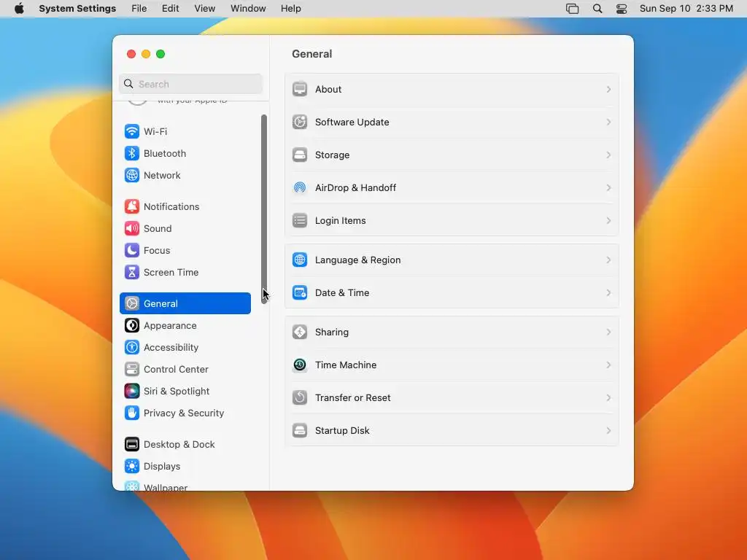
Task: Open Accessibility using its blue icon
Action: pos(132,347)
